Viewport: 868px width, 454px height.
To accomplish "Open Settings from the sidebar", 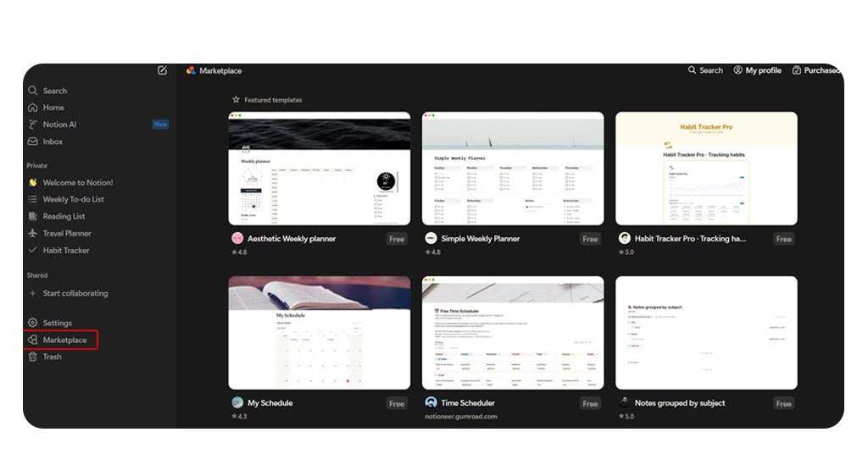I will click(x=57, y=323).
